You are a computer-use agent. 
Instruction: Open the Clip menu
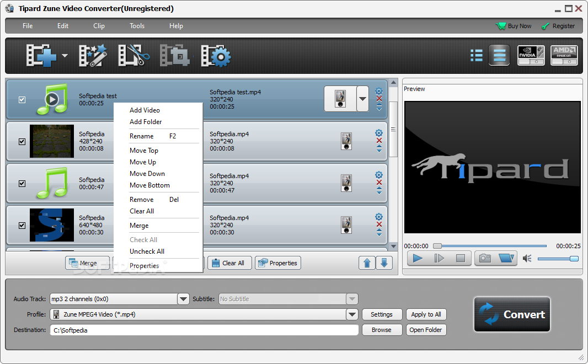click(99, 26)
